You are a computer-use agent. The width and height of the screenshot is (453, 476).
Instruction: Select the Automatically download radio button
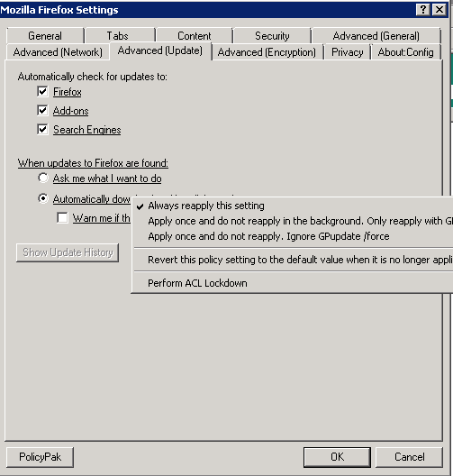43,198
